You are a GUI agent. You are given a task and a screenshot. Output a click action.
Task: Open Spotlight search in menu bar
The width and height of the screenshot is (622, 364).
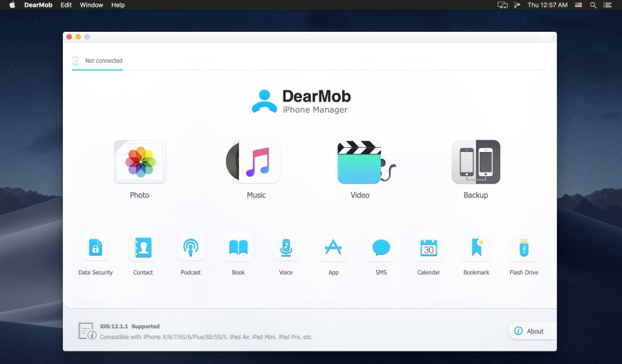[593, 5]
